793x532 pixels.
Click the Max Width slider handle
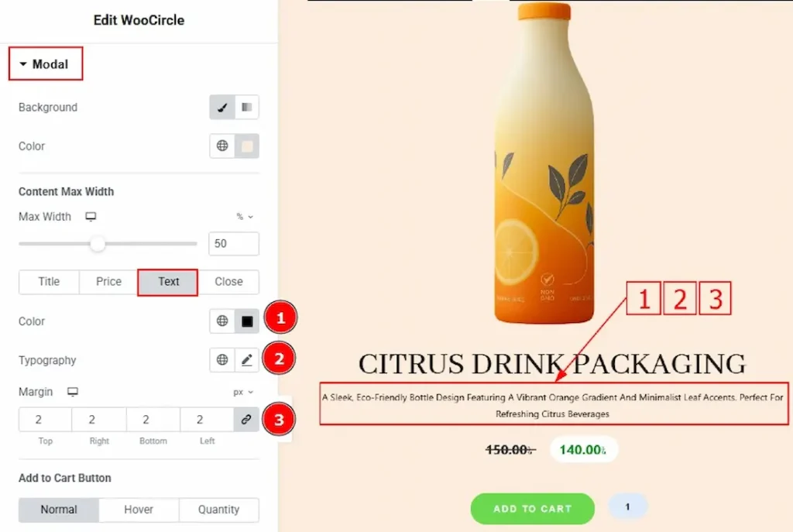point(97,244)
